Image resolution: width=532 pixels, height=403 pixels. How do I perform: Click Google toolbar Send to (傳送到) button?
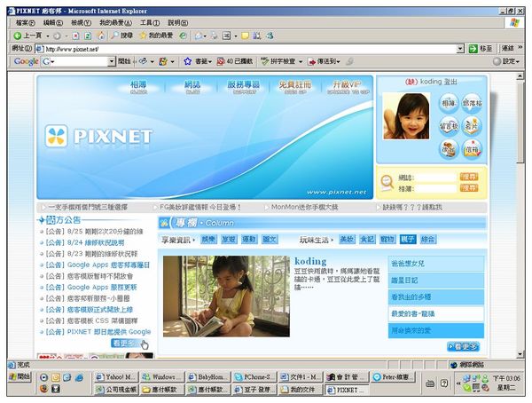[323, 61]
